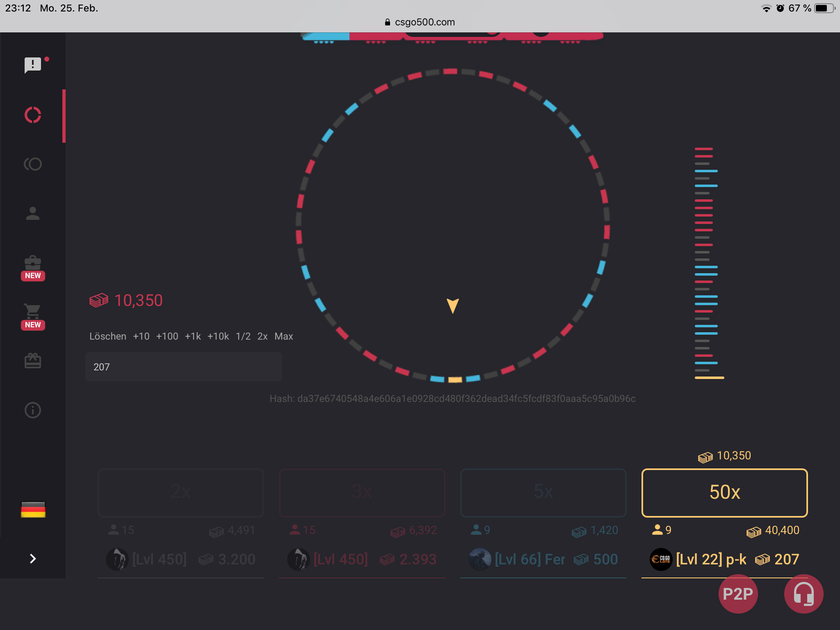Add +100 to the bet amount
Screen dimensions: 840x630
coord(167,336)
